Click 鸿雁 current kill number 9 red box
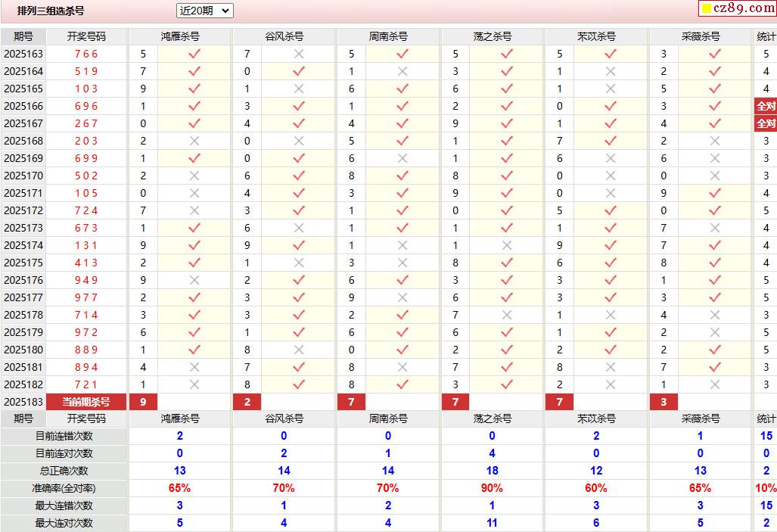Viewport: 777px width, 532px height. click(143, 402)
